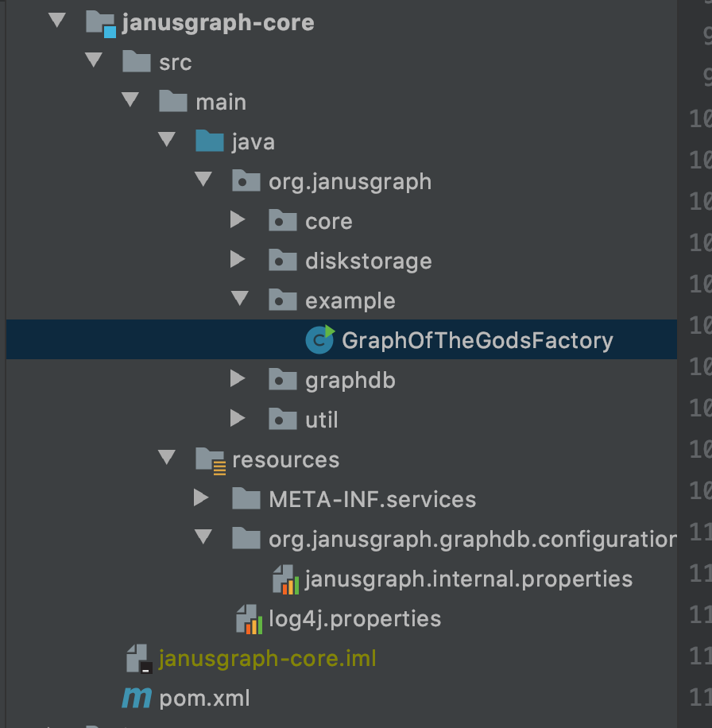Select the example package

coord(350,300)
